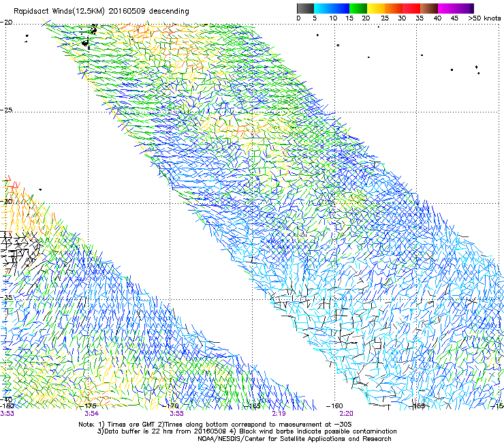Click the 'Note: 1) Times are GMT' text

[116, 425]
